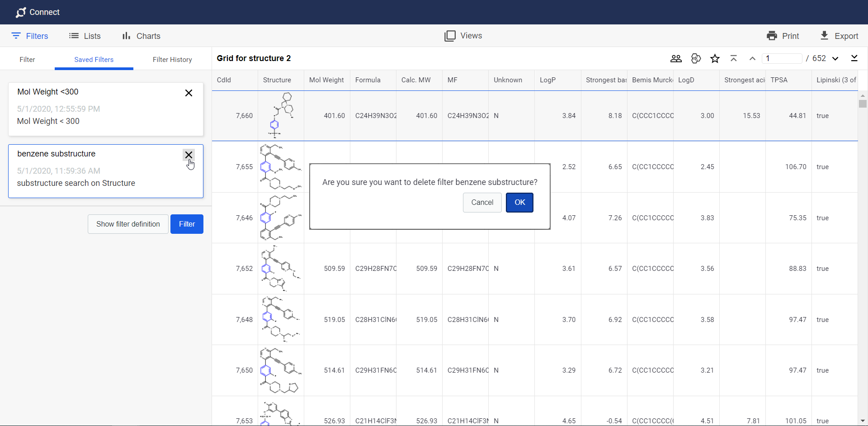This screenshot has height=426, width=868.
Task: Click the hexagon structure icon in grid header
Action: 696,58
